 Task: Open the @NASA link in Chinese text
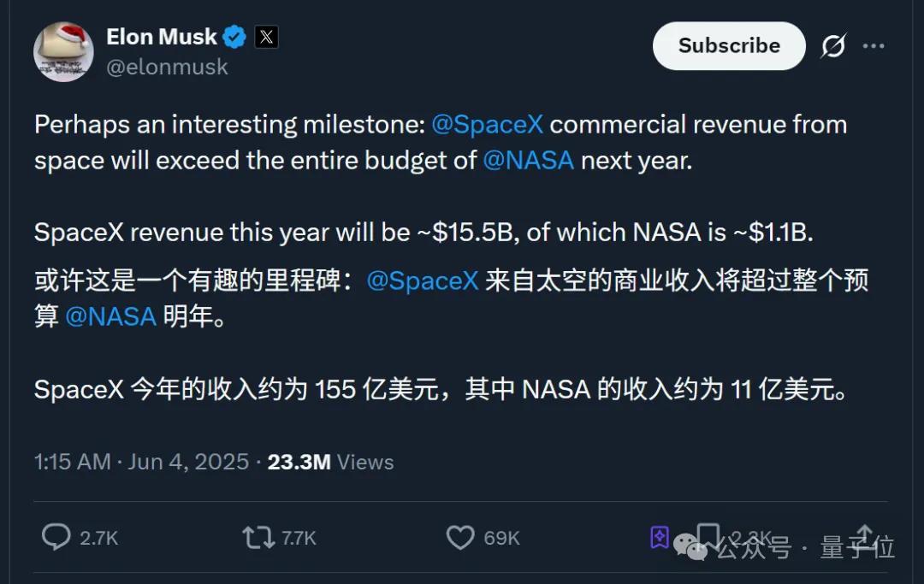tap(113, 316)
